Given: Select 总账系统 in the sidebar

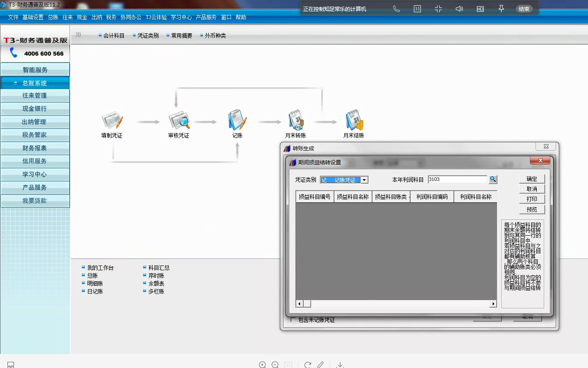Looking at the screenshot, I should pyautogui.click(x=35, y=83).
